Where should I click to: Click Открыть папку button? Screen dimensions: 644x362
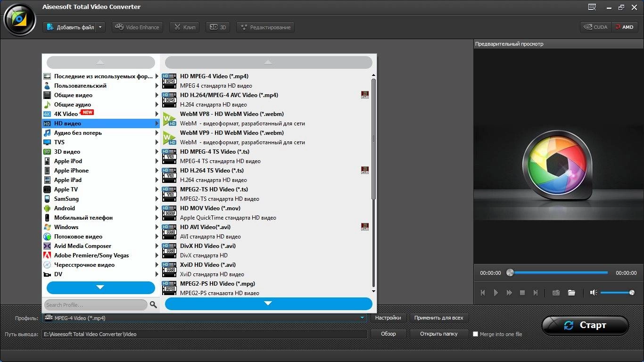[x=439, y=334]
